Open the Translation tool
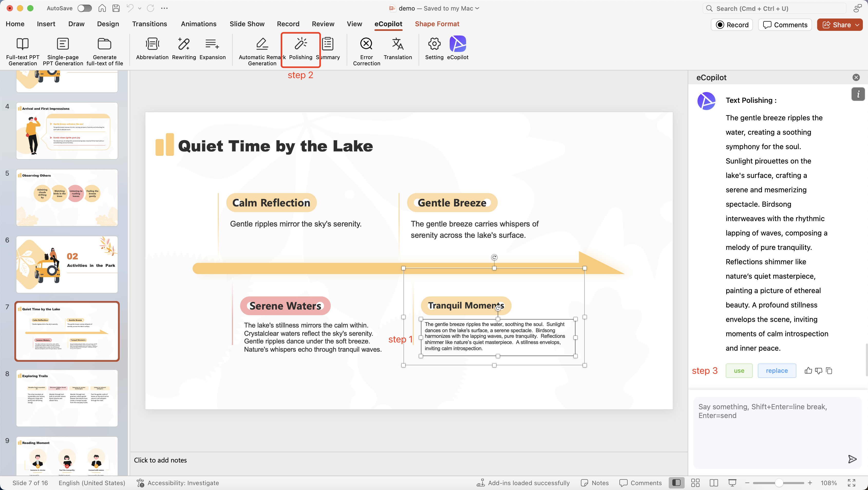The image size is (868, 490). pos(398,49)
